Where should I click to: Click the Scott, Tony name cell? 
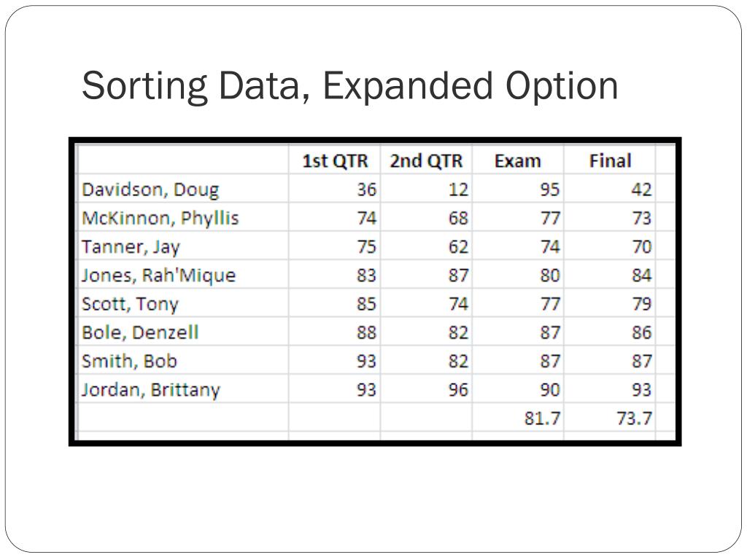pos(183,303)
